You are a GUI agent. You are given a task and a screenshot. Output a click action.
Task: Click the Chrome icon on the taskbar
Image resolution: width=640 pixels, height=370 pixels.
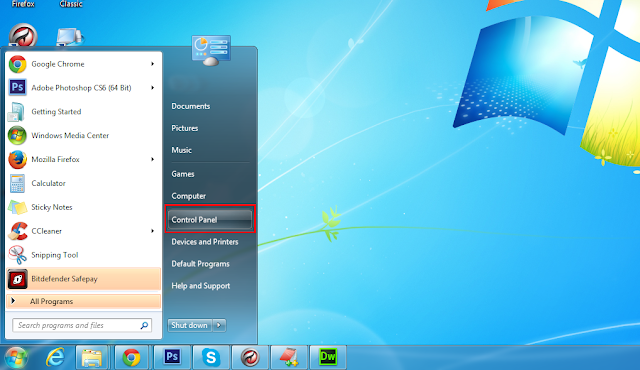click(x=131, y=357)
